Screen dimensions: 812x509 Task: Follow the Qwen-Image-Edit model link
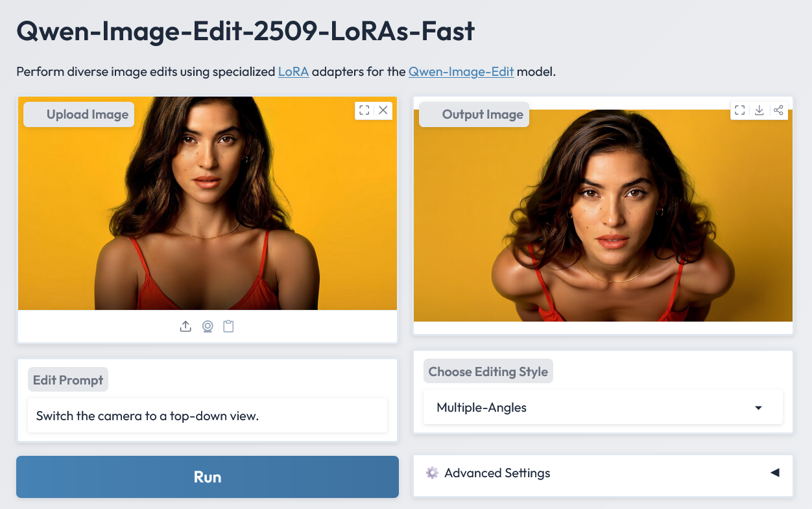(x=461, y=71)
